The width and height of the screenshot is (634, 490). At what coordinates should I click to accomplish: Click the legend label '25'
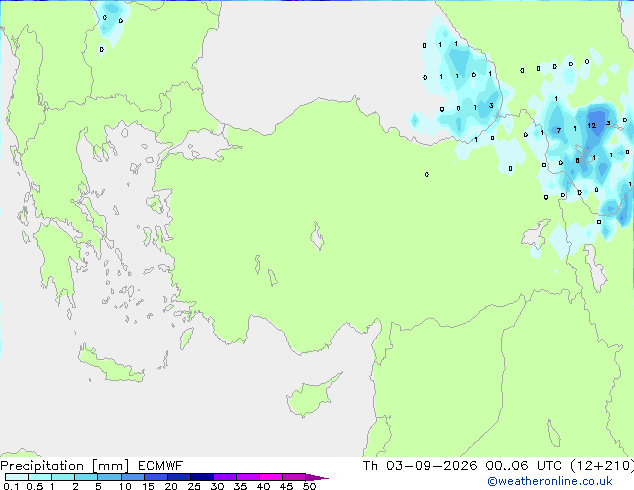(x=194, y=486)
